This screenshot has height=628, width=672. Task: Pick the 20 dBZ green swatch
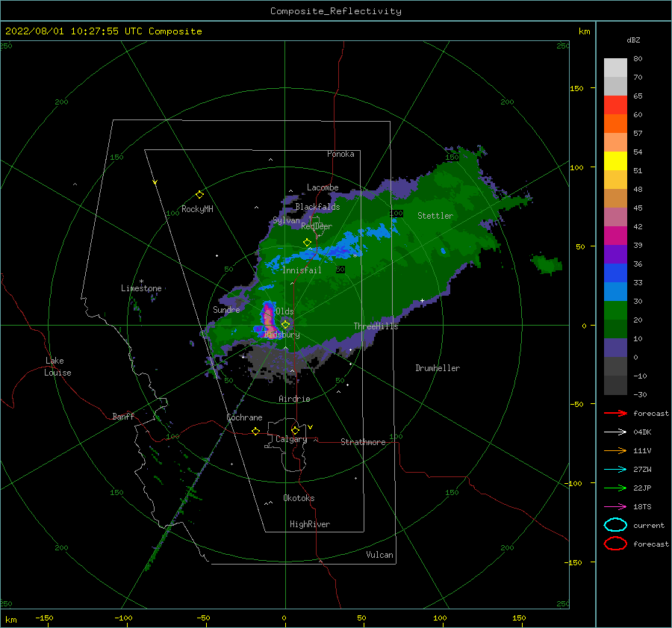pyautogui.click(x=615, y=311)
